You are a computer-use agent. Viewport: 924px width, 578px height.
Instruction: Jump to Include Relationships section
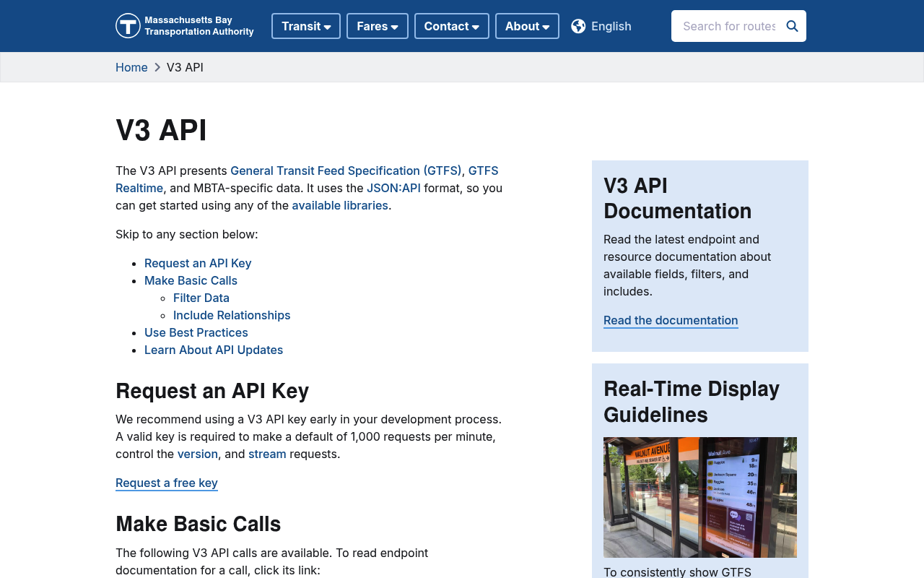pyautogui.click(x=232, y=315)
